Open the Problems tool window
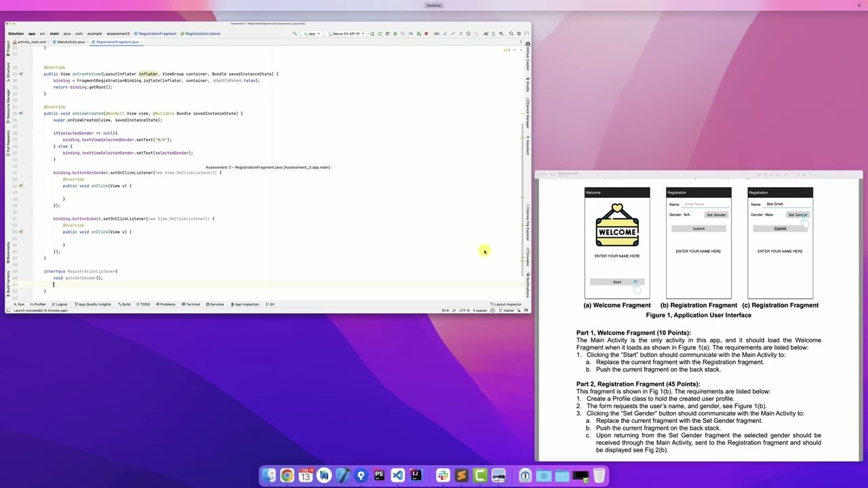The image size is (868, 488). tap(166, 304)
